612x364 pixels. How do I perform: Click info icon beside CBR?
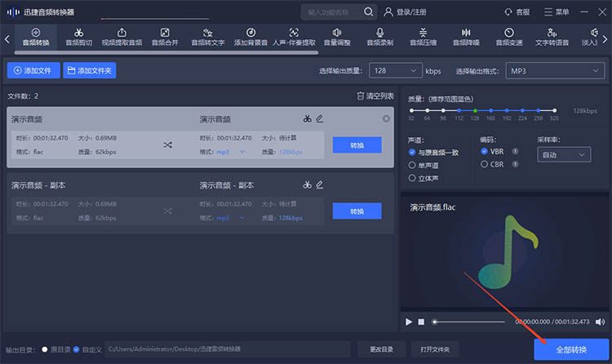point(515,164)
